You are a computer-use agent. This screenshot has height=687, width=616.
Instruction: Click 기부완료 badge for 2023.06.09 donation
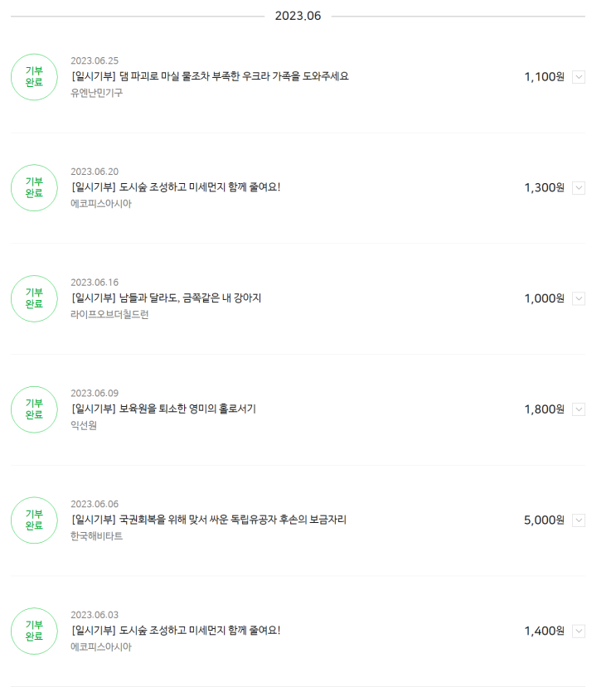coord(34,409)
